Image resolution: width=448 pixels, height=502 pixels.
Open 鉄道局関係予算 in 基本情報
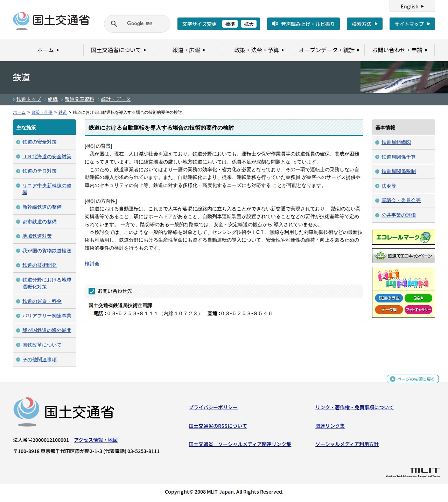[399, 157]
